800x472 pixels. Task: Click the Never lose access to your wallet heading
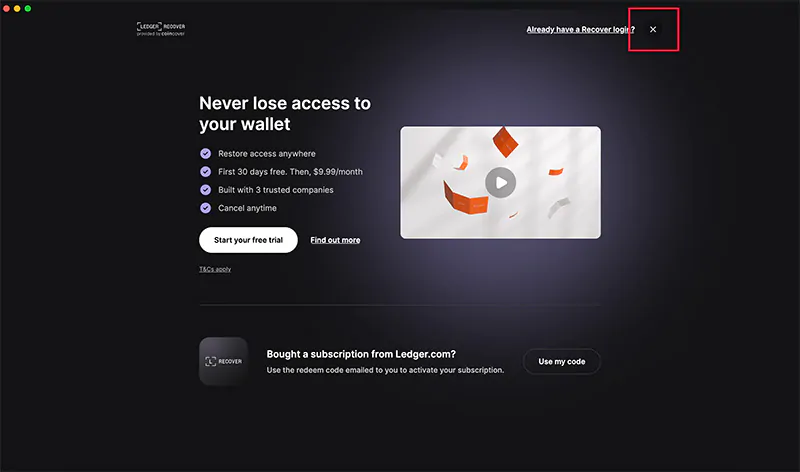(285, 113)
